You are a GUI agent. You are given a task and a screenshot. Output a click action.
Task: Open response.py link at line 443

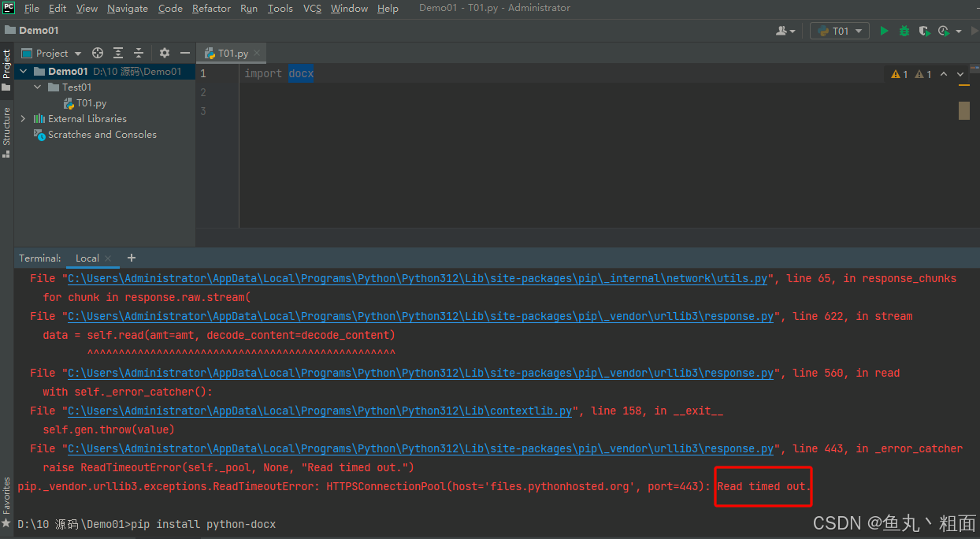pyautogui.click(x=421, y=448)
